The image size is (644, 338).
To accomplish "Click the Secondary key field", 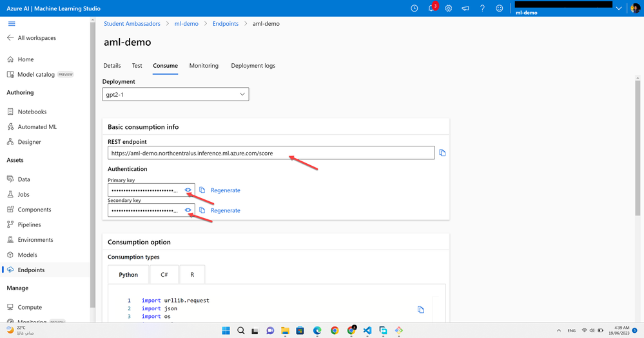I will click(151, 210).
